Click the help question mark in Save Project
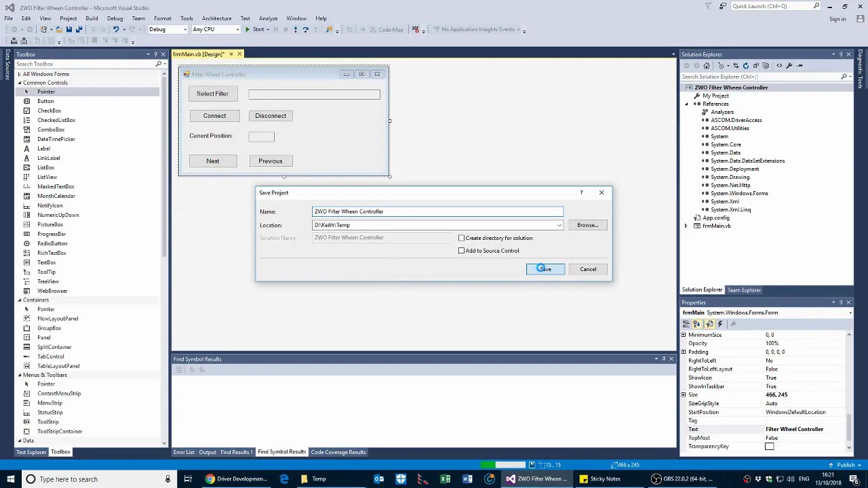This screenshot has height=488, width=868. (581, 192)
